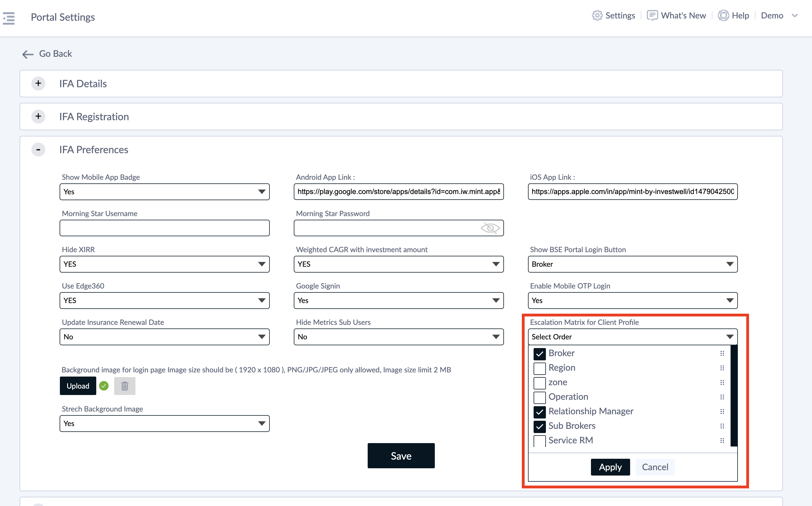
Task: Click drag handle beside Sub Brokers
Action: (722, 426)
